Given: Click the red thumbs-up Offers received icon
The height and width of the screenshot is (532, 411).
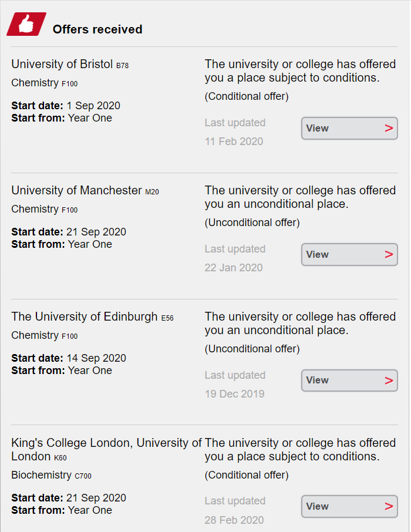Looking at the screenshot, I should (26, 24).
